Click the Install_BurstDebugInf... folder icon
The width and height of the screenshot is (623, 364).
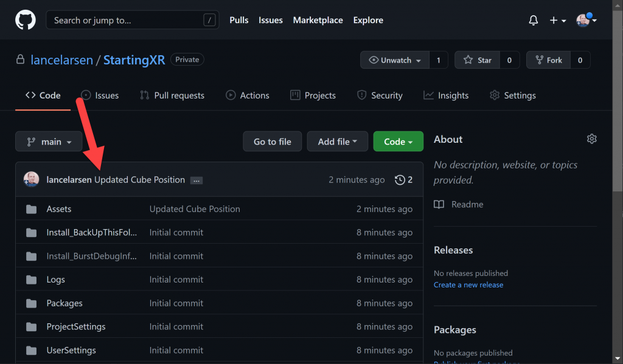[32, 256]
